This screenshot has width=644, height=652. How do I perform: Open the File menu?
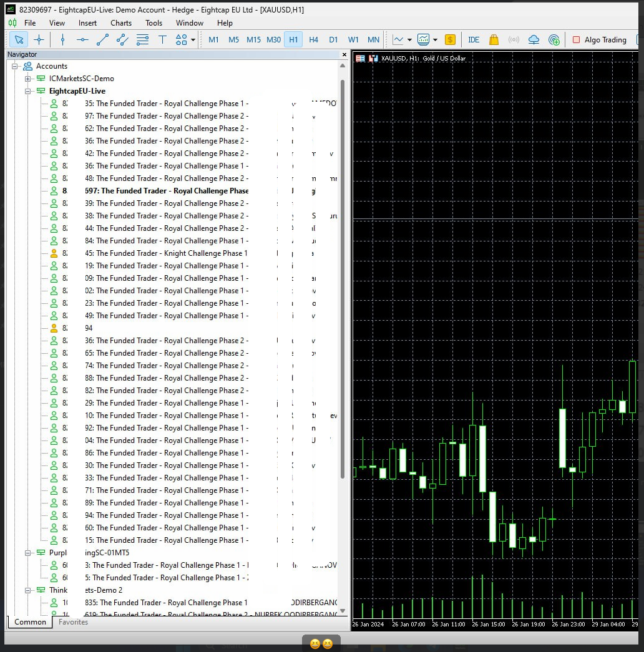click(30, 23)
